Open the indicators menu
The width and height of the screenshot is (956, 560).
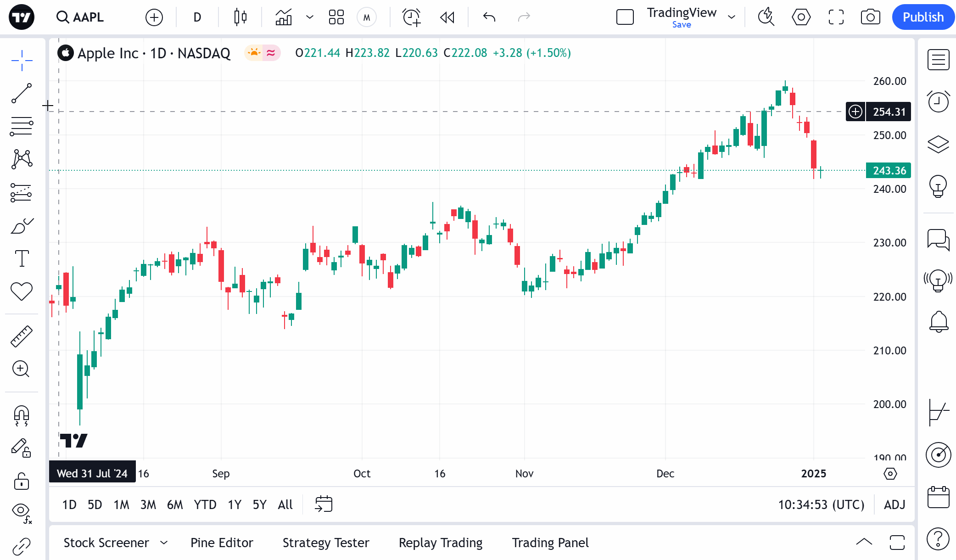(x=284, y=17)
